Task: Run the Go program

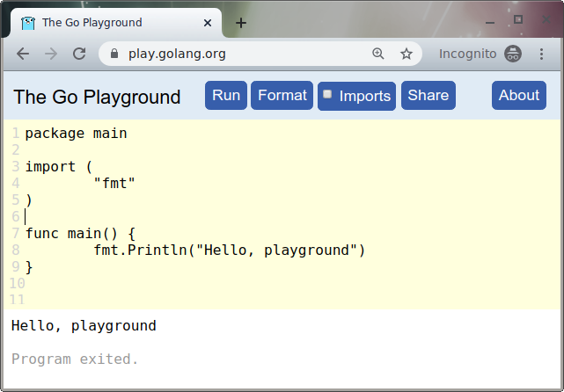Action: (x=226, y=95)
